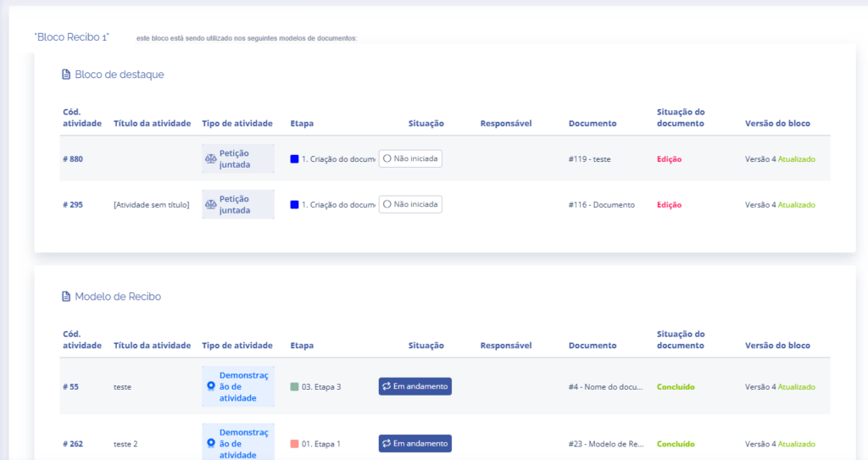Open document #119 - teste
This screenshot has height=460, width=868.
click(589, 158)
